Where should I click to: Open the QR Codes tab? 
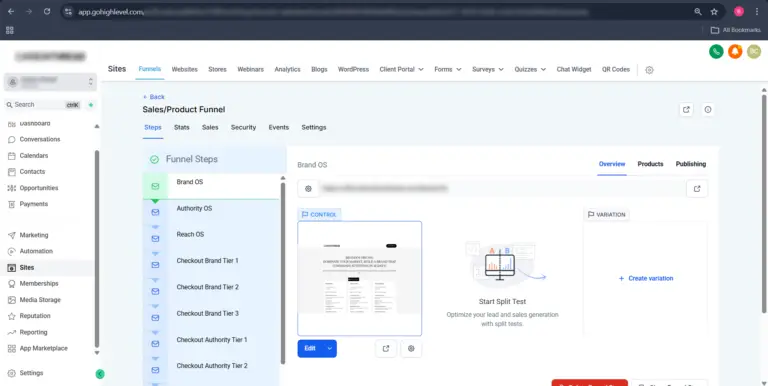coord(616,70)
